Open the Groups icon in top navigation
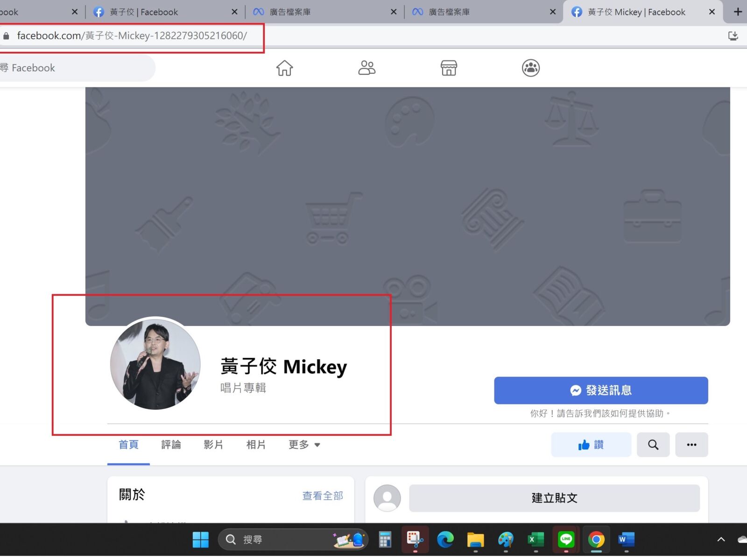 (x=531, y=68)
